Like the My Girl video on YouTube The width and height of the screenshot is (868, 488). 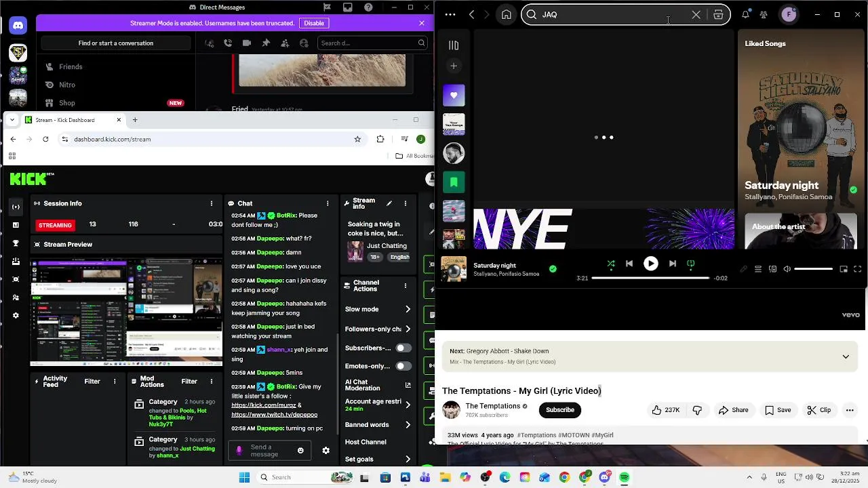coord(665,410)
